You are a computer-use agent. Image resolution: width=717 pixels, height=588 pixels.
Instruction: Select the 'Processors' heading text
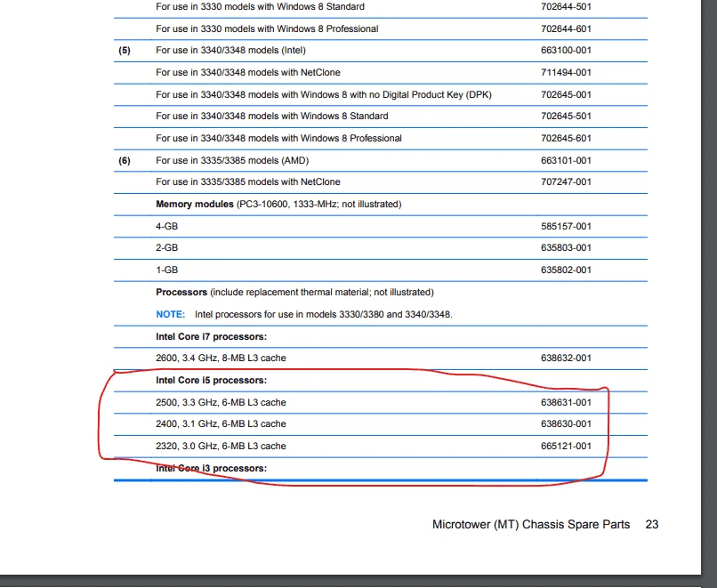(181, 292)
